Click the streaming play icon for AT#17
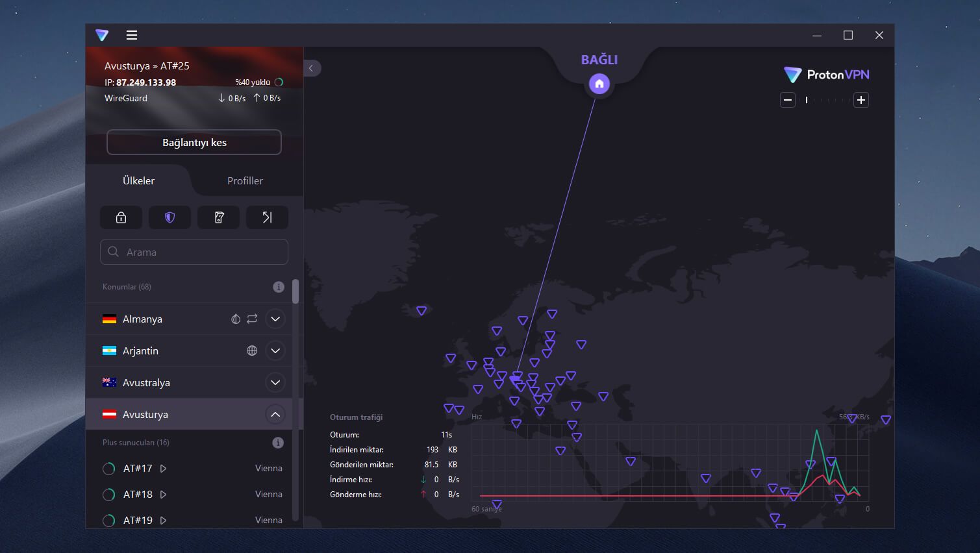 pyautogui.click(x=163, y=469)
